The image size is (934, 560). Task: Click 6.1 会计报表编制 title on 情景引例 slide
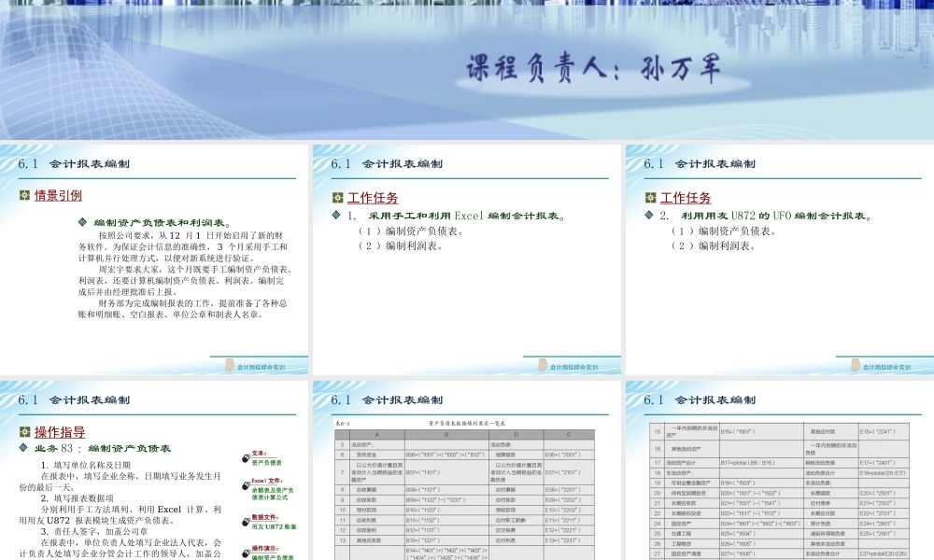[x=73, y=163]
